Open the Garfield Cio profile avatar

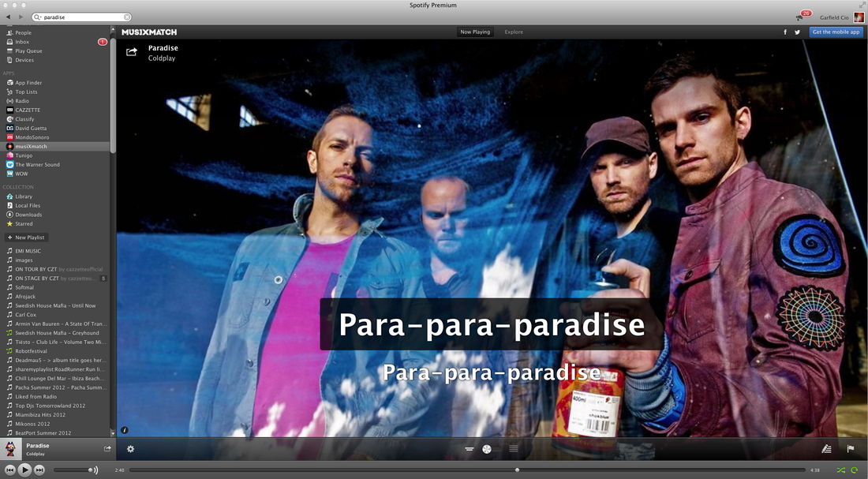pyautogui.click(x=858, y=17)
